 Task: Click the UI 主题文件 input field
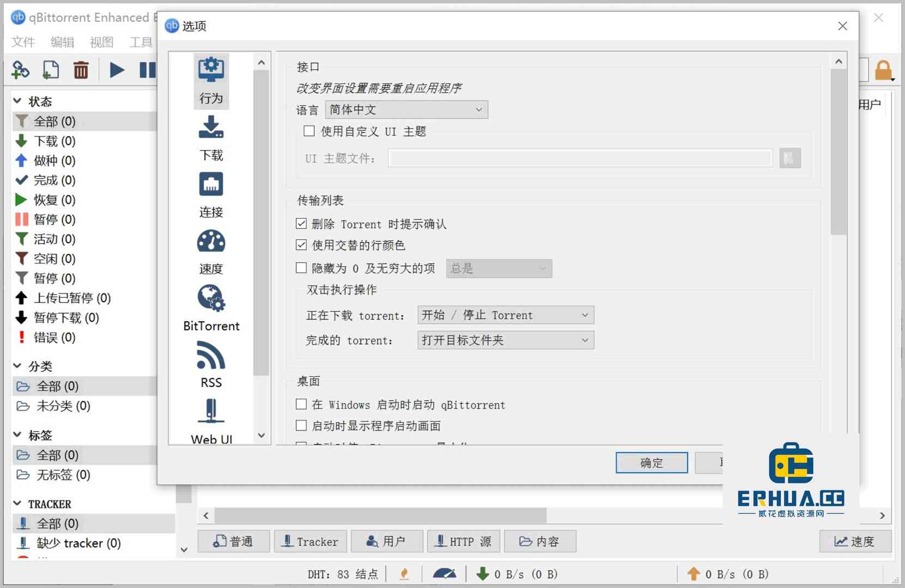pyautogui.click(x=580, y=158)
